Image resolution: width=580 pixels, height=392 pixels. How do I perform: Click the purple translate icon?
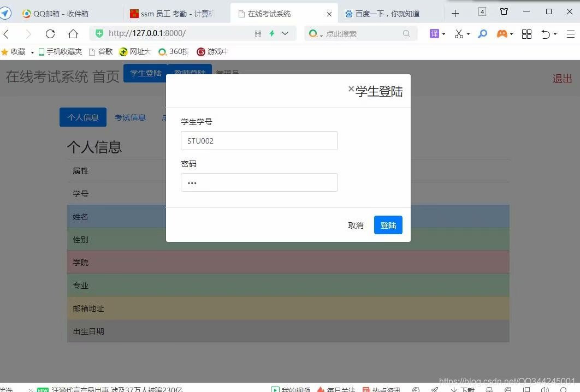434,34
